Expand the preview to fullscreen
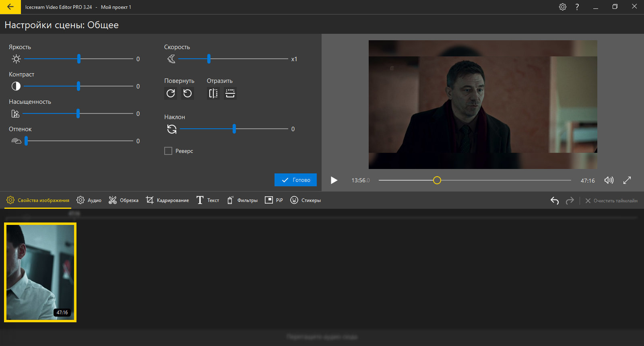 click(x=627, y=180)
